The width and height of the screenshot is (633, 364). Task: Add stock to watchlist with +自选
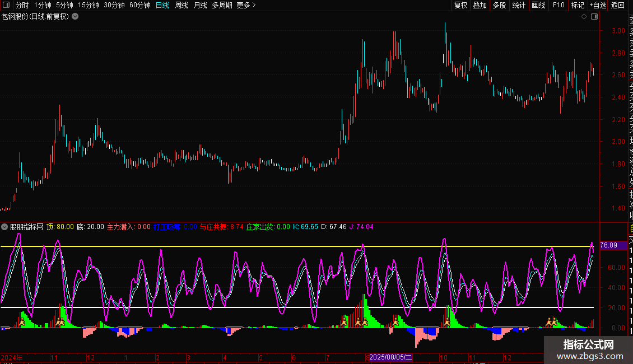[598, 5]
